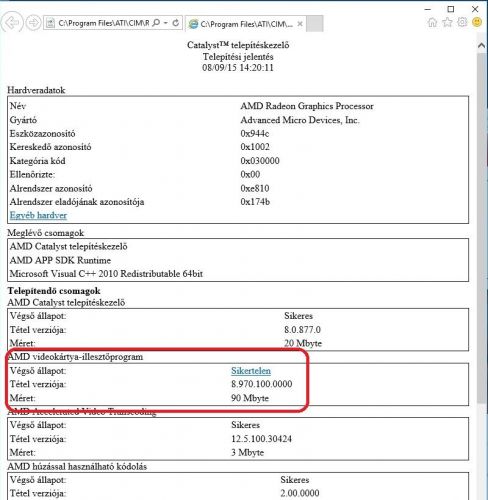The image size is (488, 500).
Task: Click the vertical scrollbar thumb
Action: click(481, 228)
